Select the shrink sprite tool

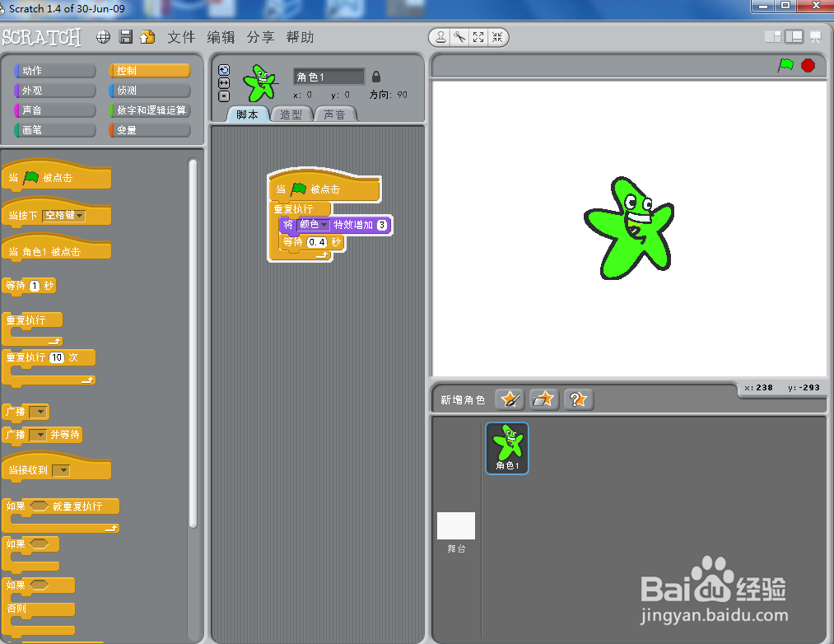pos(496,37)
